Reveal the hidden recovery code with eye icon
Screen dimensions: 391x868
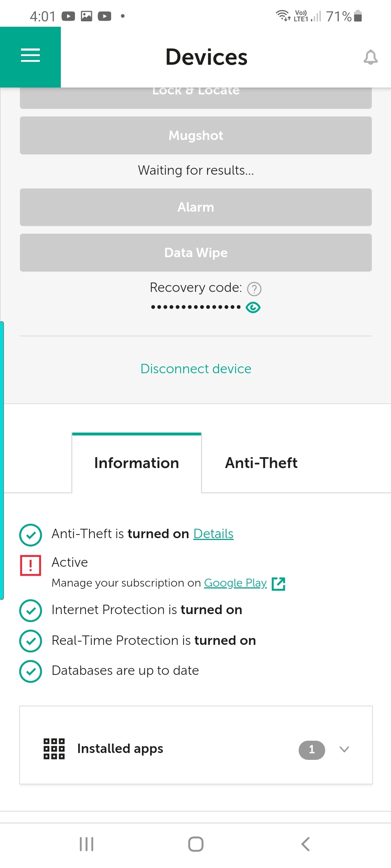pos(253,307)
